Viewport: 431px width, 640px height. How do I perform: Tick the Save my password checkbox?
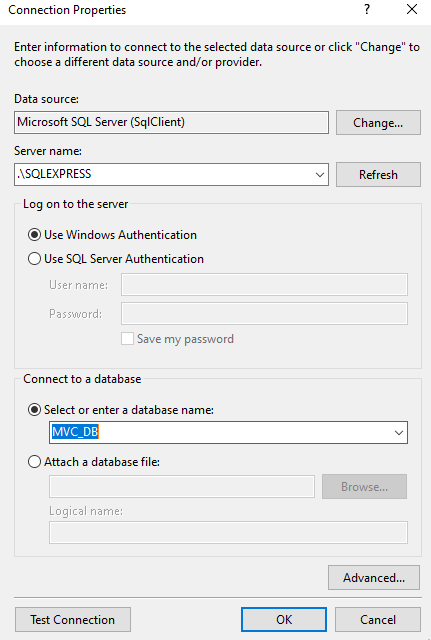click(127, 339)
